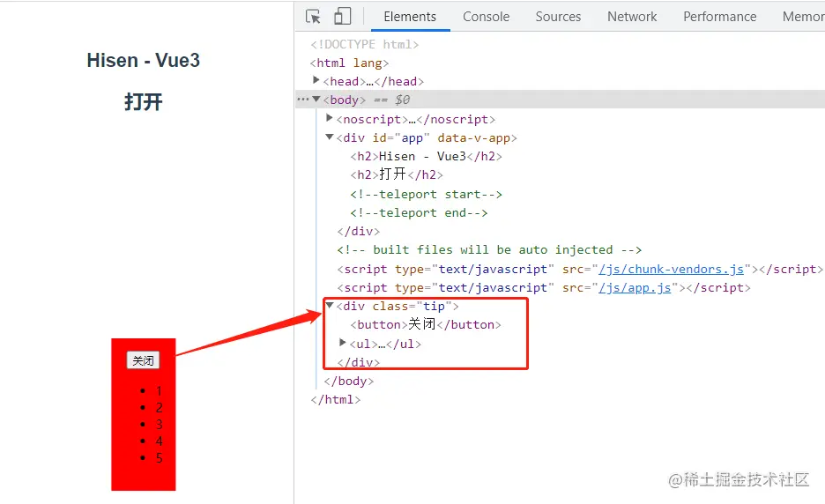Select the teleport start comment row
This screenshot has width=825, height=504.
[x=427, y=194]
